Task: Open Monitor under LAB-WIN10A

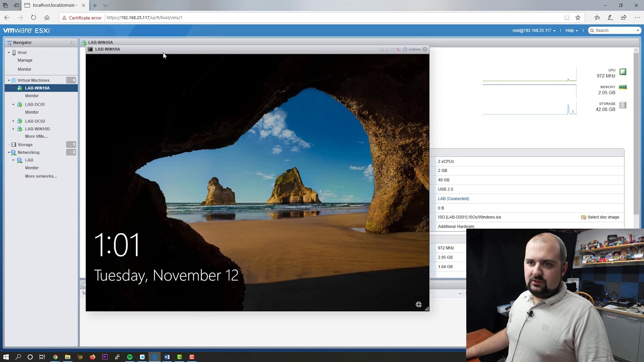Action: (32, 96)
